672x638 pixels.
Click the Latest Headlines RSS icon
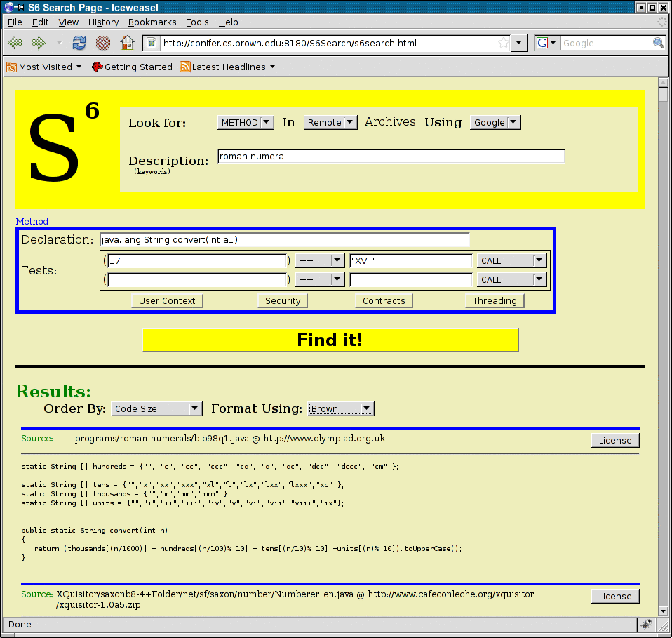(184, 67)
